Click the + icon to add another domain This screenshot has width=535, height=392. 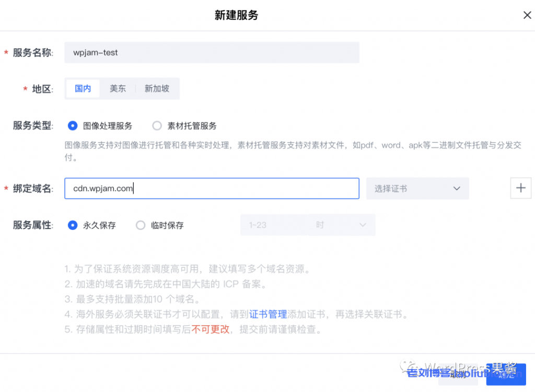pyautogui.click(x=521, y=188)
